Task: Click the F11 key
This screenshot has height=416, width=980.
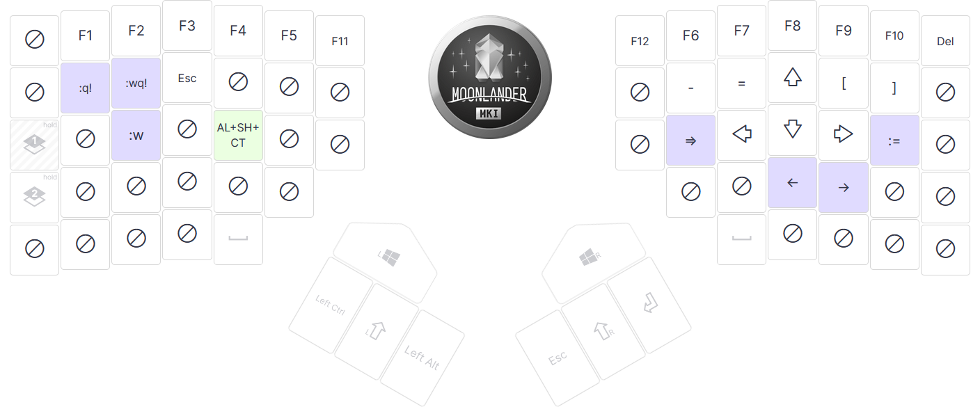Action: [x=340, y=41]
